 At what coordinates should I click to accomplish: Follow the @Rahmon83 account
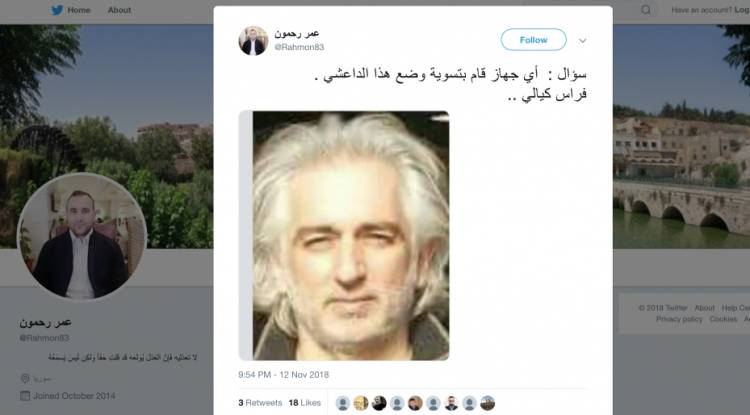[533, 40]
